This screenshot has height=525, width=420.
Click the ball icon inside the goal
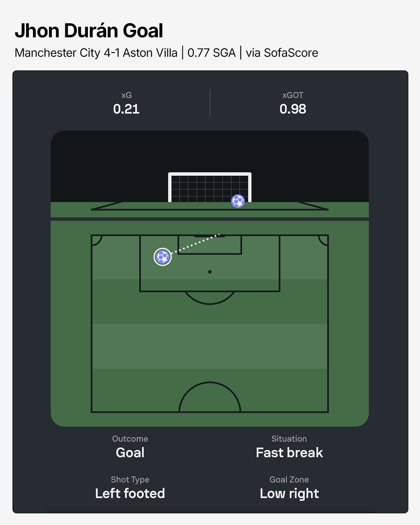click(x=238, y=201)
